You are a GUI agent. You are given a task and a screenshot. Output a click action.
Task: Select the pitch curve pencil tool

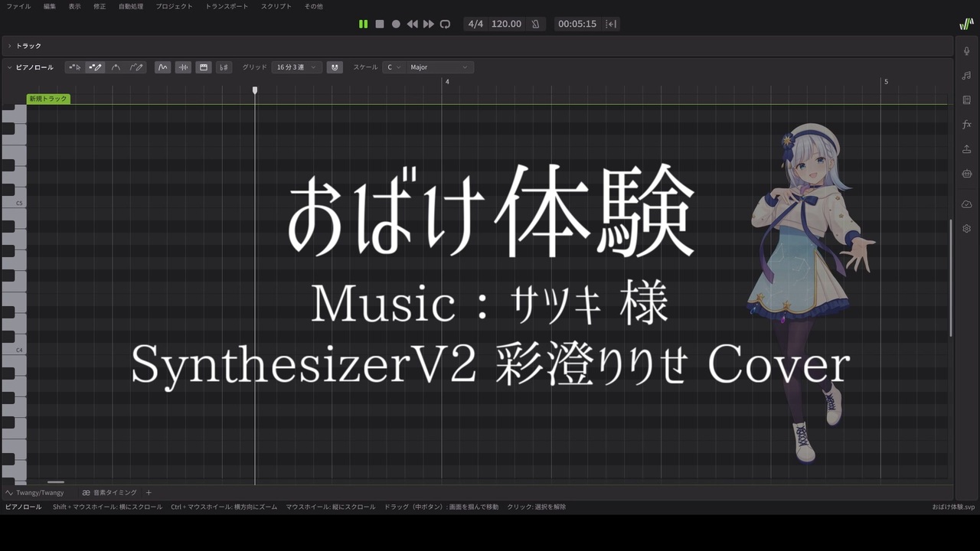click(136, 67)
